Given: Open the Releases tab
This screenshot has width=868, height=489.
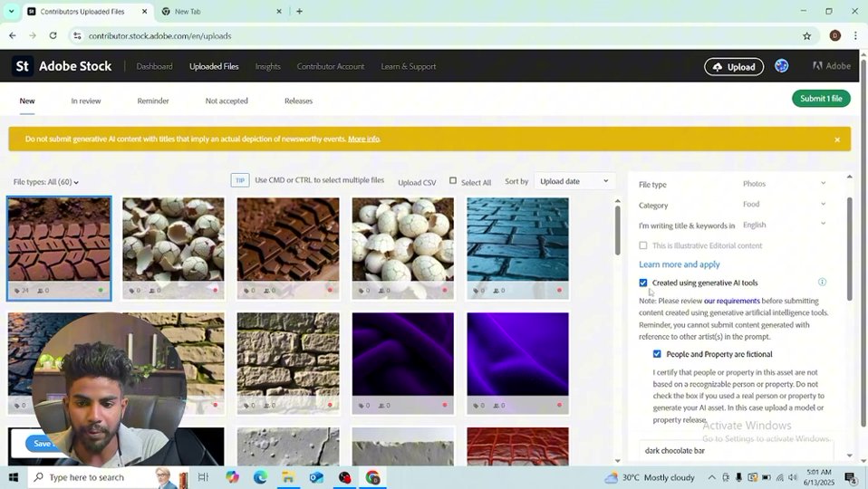Looking at the screenshot, I should (298, 101).
